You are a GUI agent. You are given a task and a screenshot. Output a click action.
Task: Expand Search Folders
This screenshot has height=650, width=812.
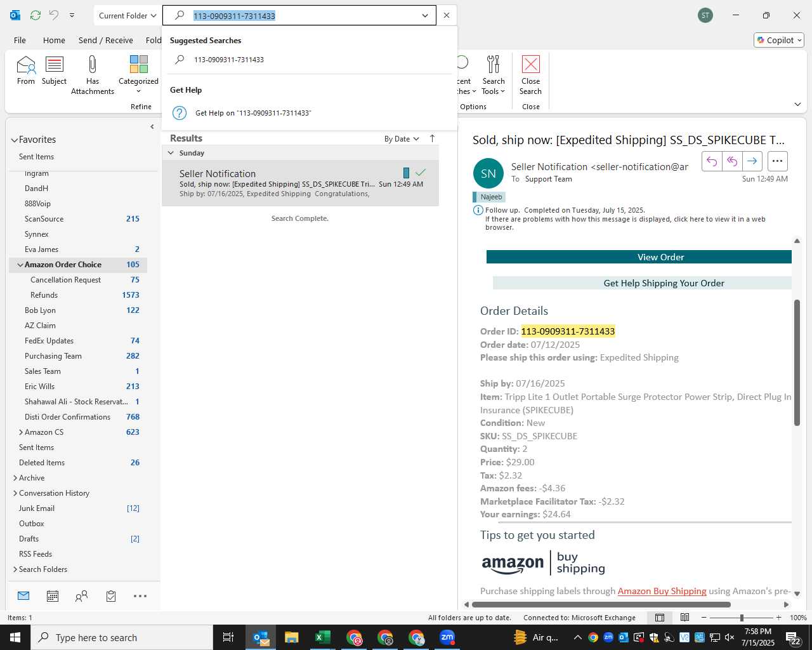tap(15, 569)
